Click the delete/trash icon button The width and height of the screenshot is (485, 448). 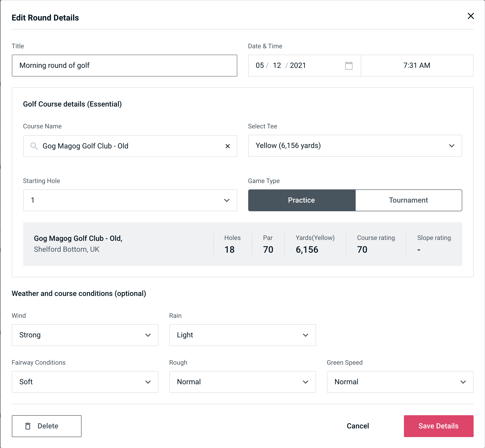click(x=28, y=426)
